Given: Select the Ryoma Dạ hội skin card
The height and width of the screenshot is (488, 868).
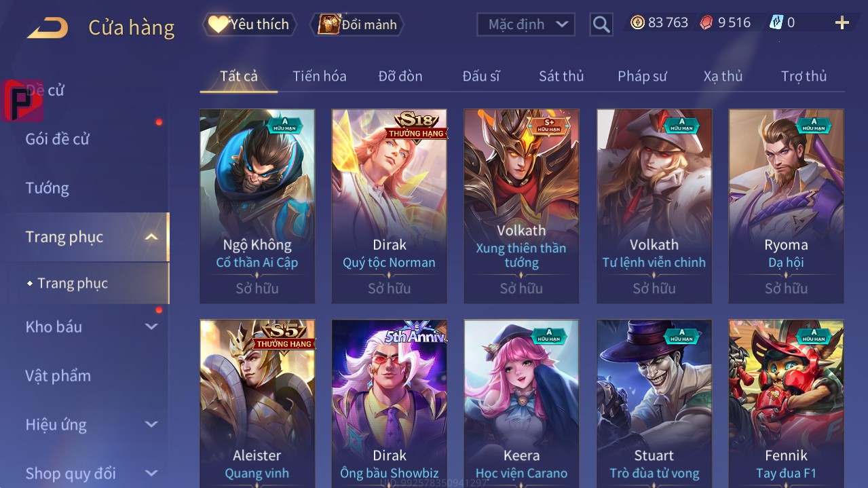Looking at the screenshot, I should (786, 206).
